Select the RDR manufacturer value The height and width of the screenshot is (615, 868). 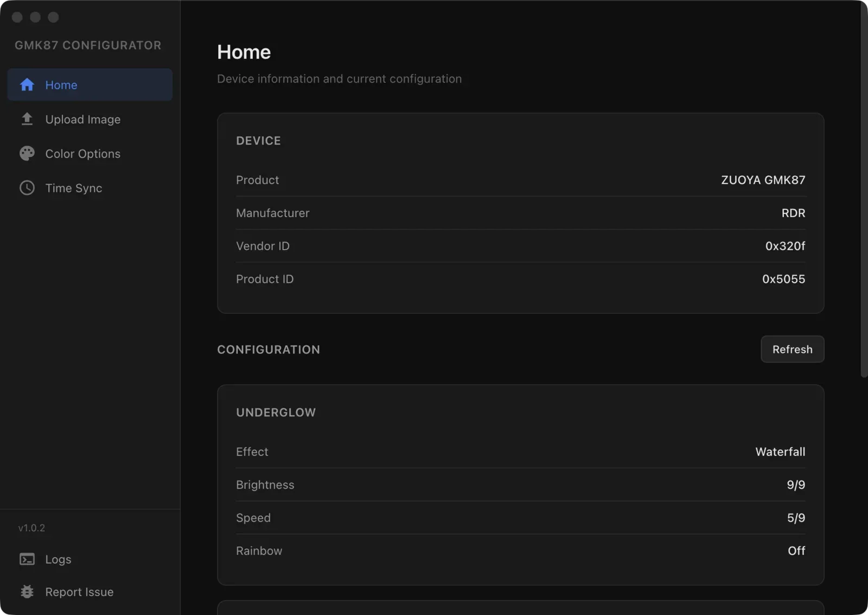[x=793, y=213]
